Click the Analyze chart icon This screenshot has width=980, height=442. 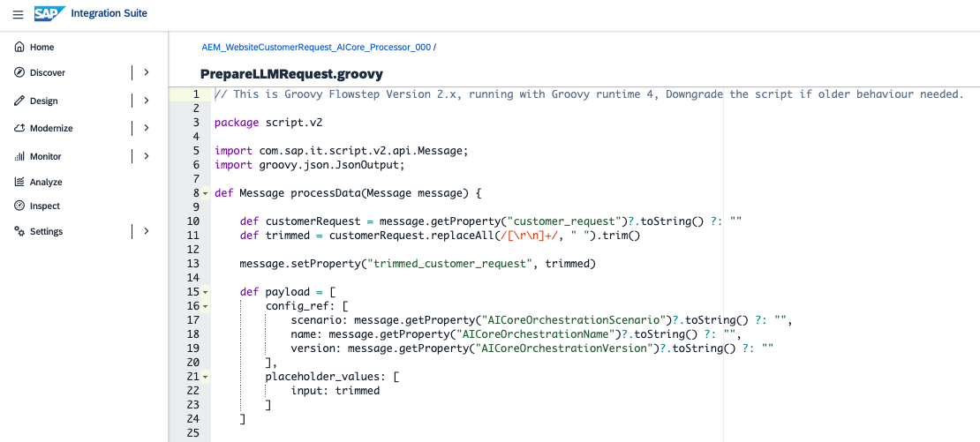(x=19, y=182)
